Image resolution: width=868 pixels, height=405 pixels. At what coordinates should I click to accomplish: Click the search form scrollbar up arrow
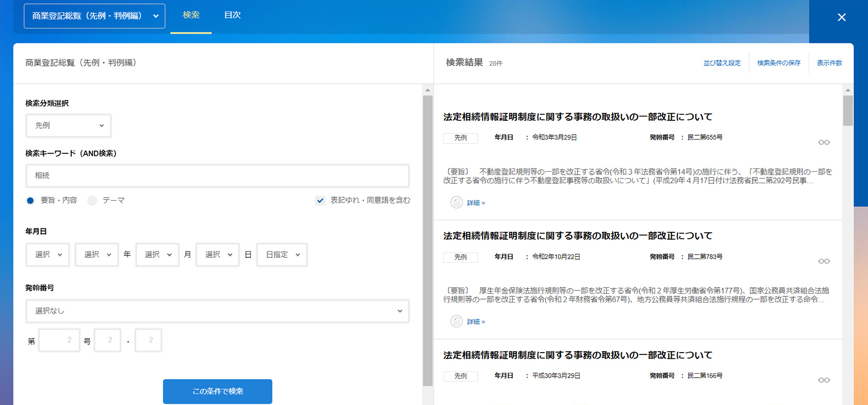coord(428,90)
